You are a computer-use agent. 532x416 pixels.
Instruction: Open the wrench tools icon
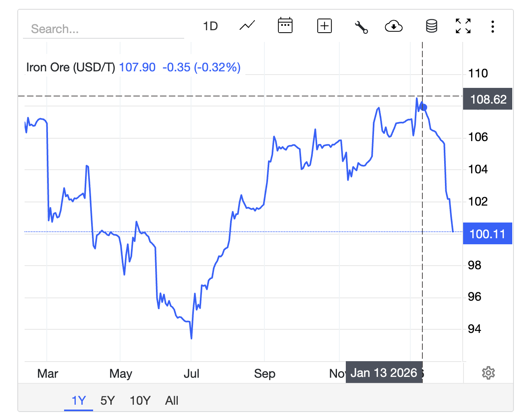(x=361, y=27)
